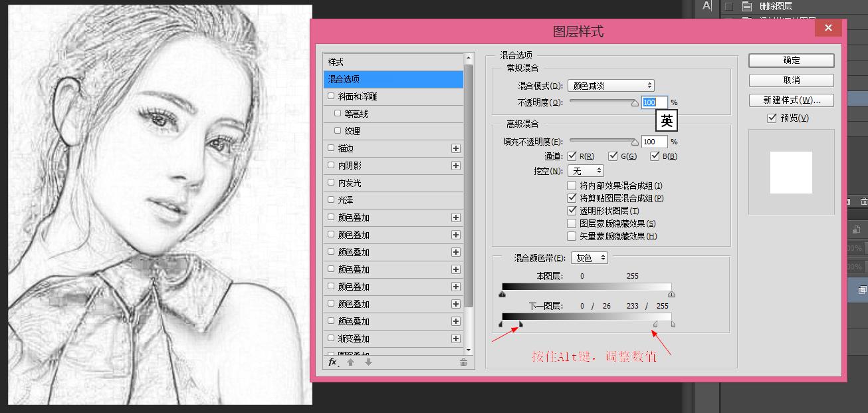This screenshot has width=868, height=413.
Task: Click the trash icon to delete an effect
Action: pos(463,363)
